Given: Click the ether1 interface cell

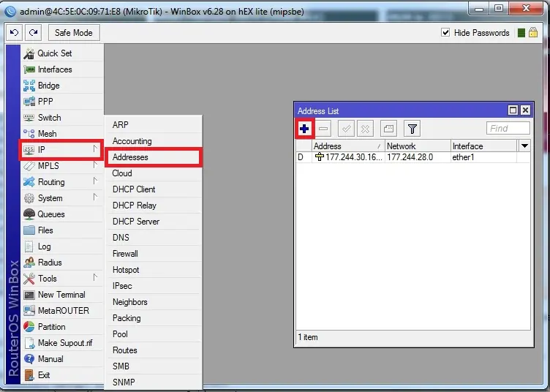Looking at the screenshot, I should coord(483,157).
